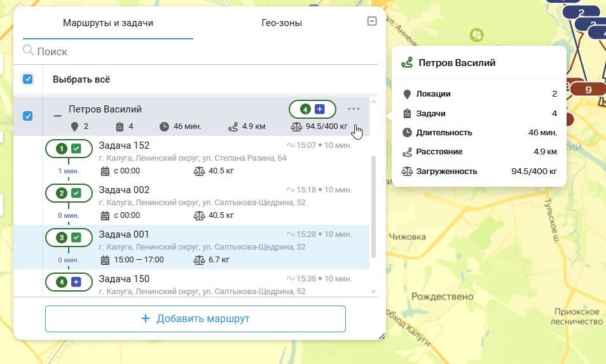606x364 pixels.
Task: Click the duration clock icon in route row
Action: point(165,126)
